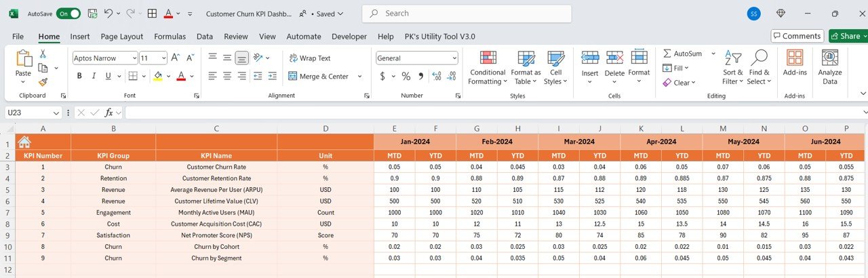Apply Comma Style
The width and height of the screenshot is (868, 278).
(420, 76)
